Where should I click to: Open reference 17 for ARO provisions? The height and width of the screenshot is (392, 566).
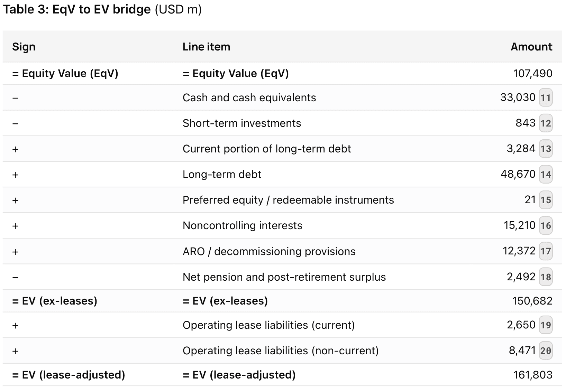click(x=546, y=251)
